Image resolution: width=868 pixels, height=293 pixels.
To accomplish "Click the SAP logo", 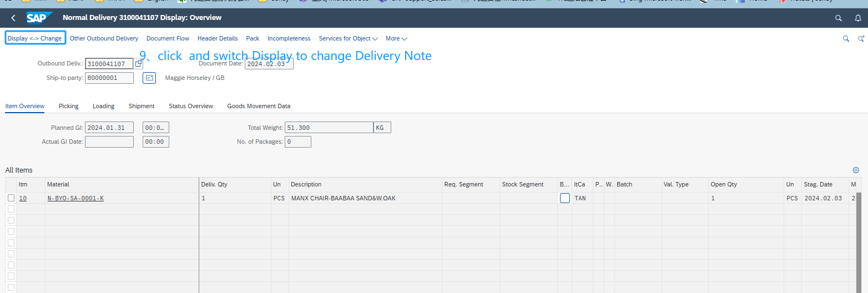I will (39, 18).
